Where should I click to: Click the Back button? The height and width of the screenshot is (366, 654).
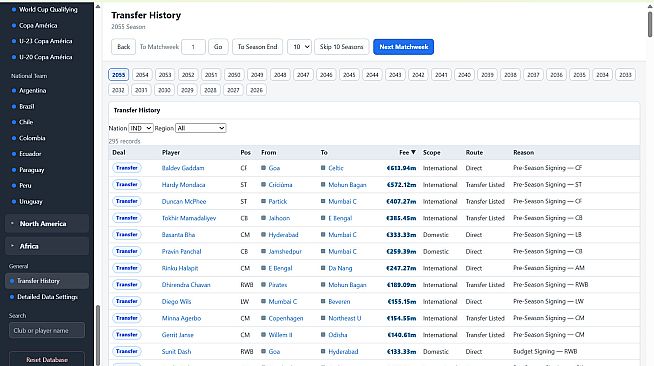[123, 47]
